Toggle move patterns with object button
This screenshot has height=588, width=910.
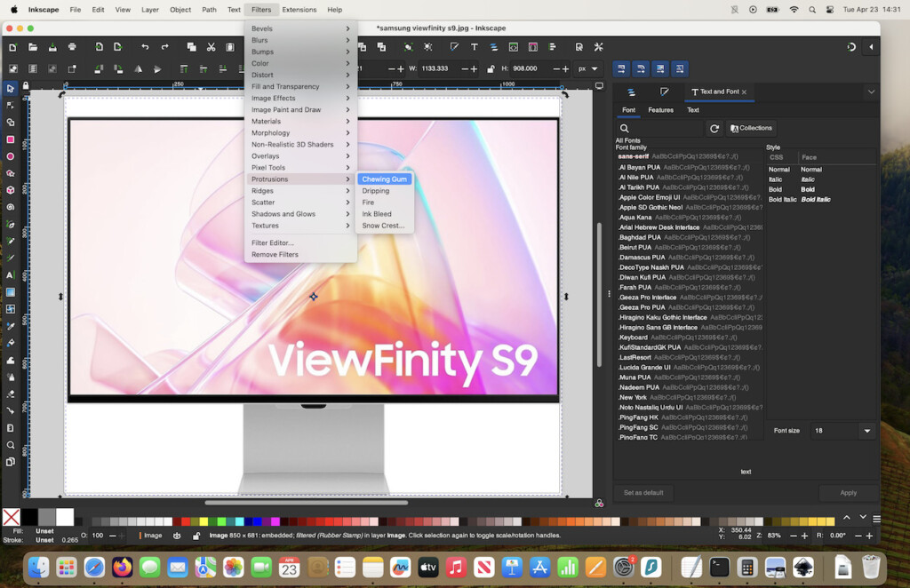680,69
